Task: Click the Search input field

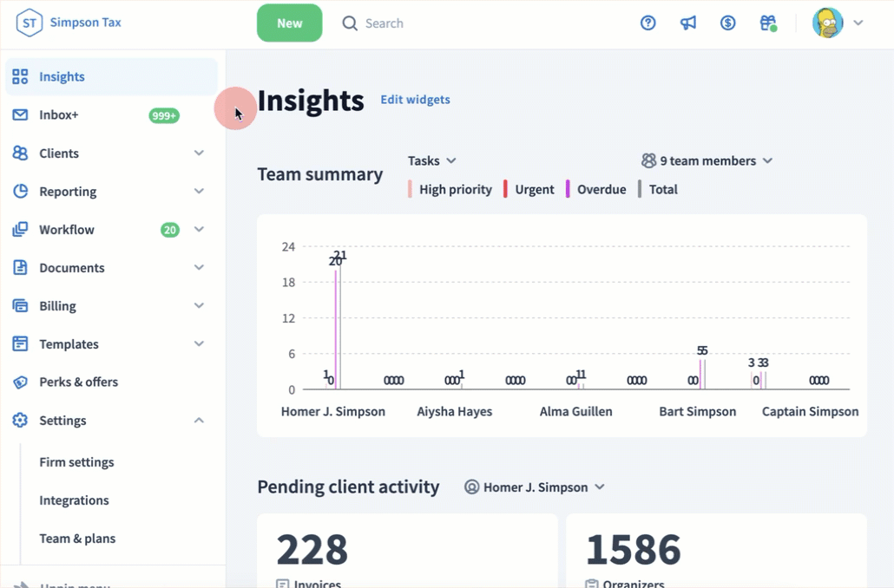Action: coord(434,23)
